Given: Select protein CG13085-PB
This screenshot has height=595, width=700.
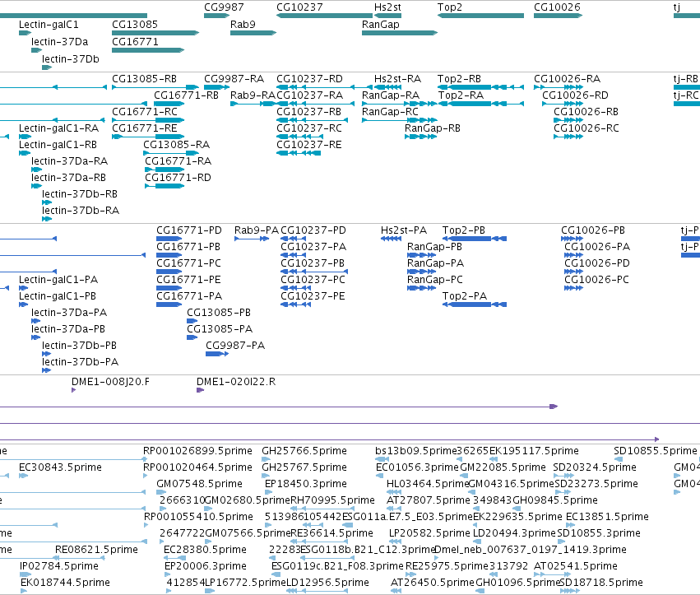Looking at the screenshot, I should pyautogui.click(x=219, y=313).
